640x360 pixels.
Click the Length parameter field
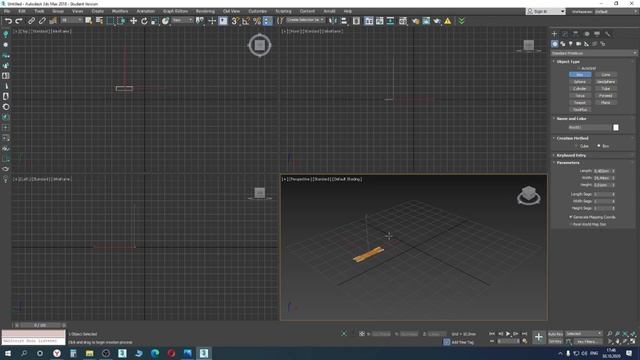(x=602, y=171)
